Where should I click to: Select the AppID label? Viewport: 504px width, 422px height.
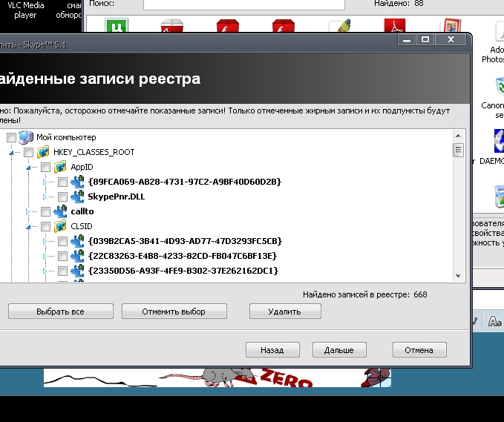point(82,167)
